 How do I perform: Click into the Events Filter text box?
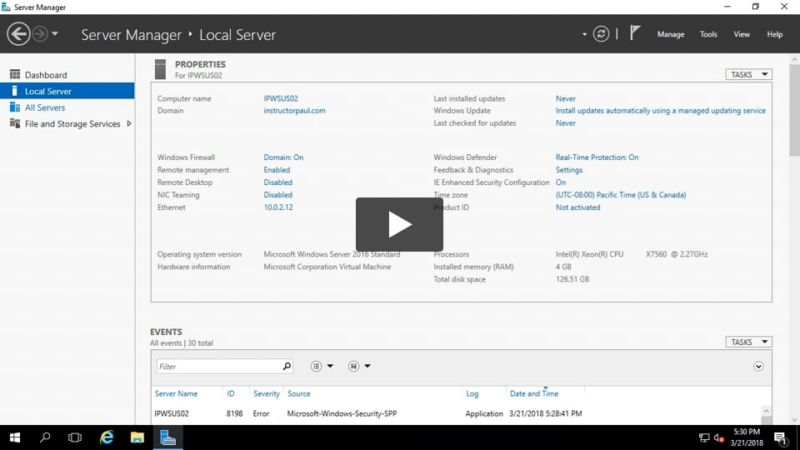(x=218, y=367)
